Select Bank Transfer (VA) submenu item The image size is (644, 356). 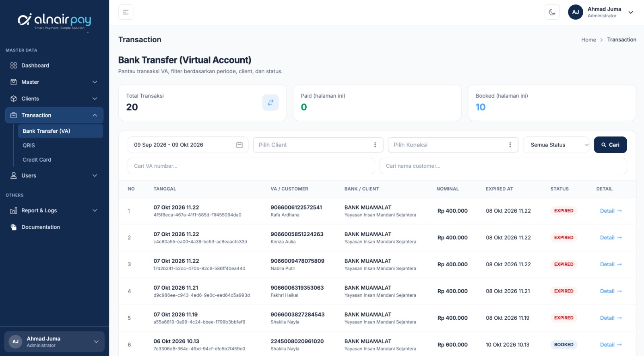(x=60, y=131)
